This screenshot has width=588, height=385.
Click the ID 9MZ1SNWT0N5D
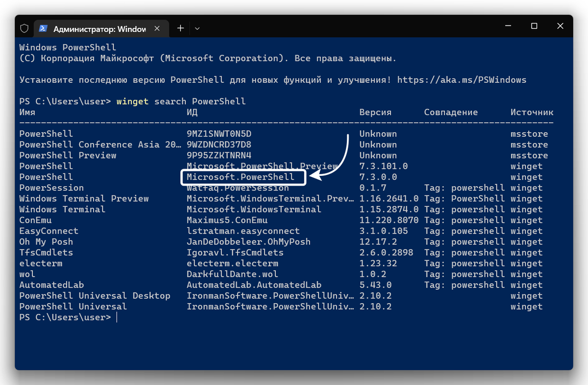point(219,134)
